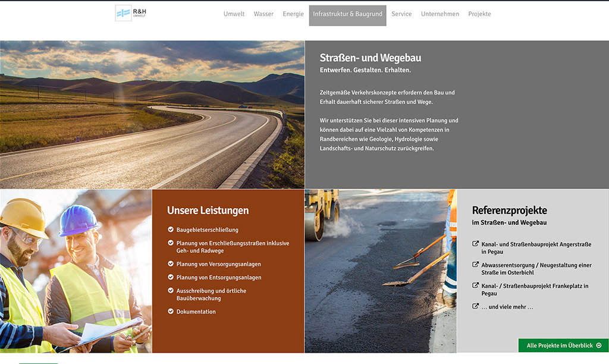Click the green 'Alle Projekte im Überblick' button
Image resolution: width=609 pixels, height=364 pixels.
point(563,346)
